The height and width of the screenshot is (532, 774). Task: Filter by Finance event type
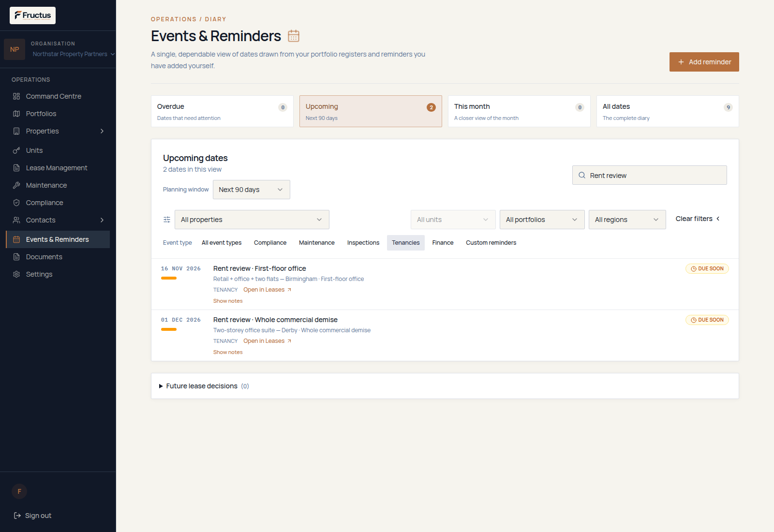click(443, 243)
